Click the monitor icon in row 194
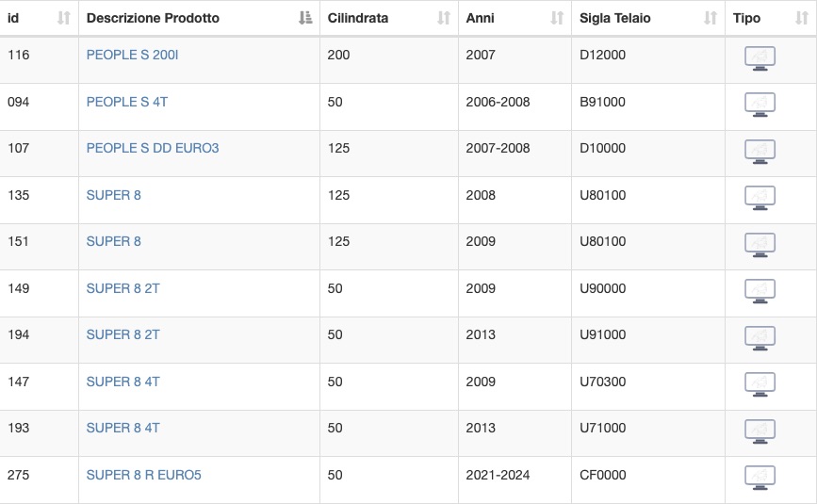The width and height of the screenshot is (817, 504). [760, 338]
